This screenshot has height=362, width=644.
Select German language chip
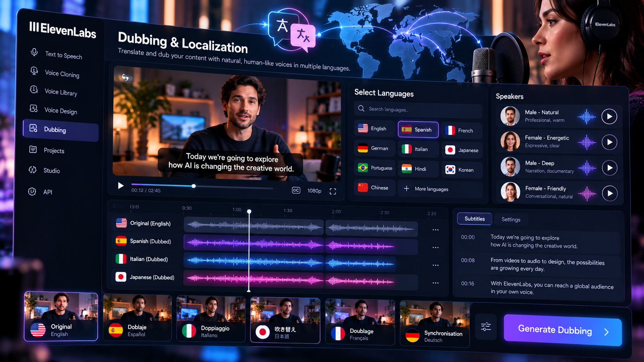374,148
